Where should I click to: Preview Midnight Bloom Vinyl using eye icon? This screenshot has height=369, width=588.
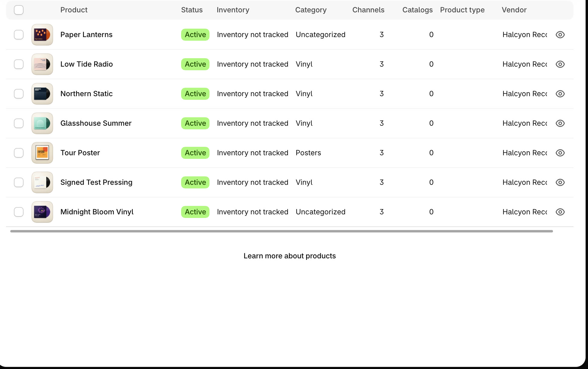(x=560, y=212)
